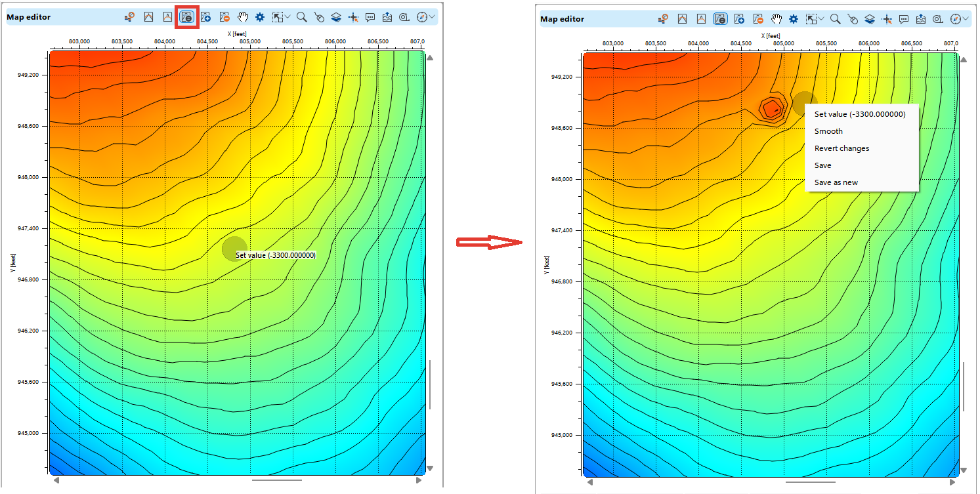This screenshot has width=980, height=494.
Task: Open gear settings in the left map editor toolbar
Action: [x=260, y=17]
